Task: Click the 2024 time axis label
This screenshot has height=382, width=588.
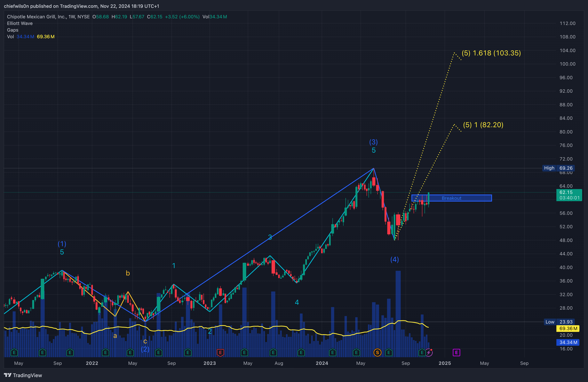Action: pos(322,363)
